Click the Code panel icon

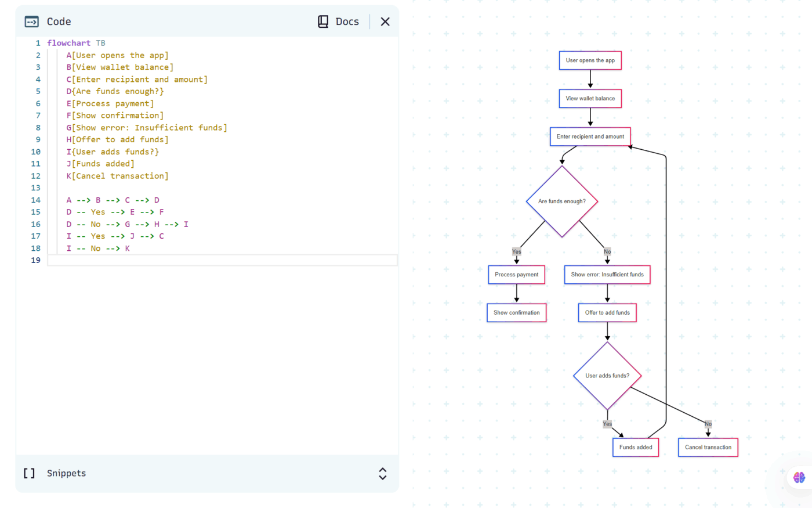point(31,21)
